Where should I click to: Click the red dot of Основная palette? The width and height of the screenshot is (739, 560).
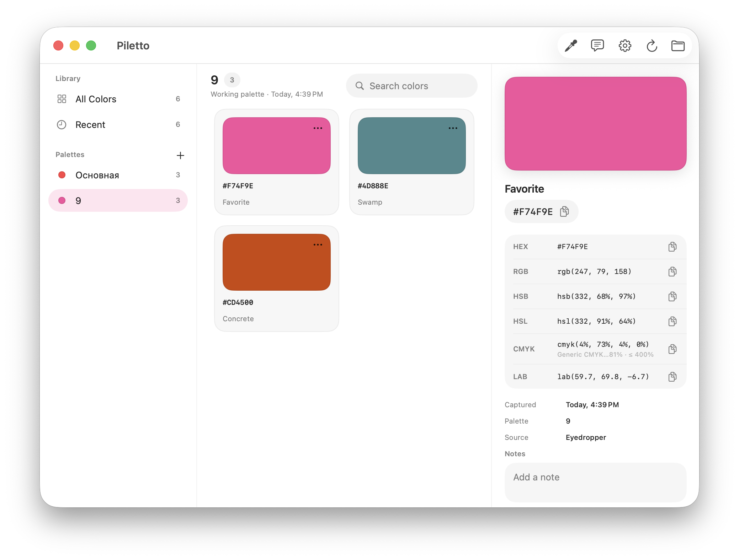pyautogui.click(x=62, y=175)
